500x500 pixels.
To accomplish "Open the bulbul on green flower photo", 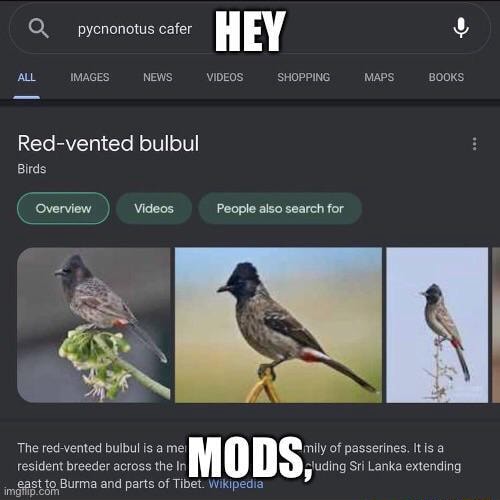I will click(x=94, y=325).
